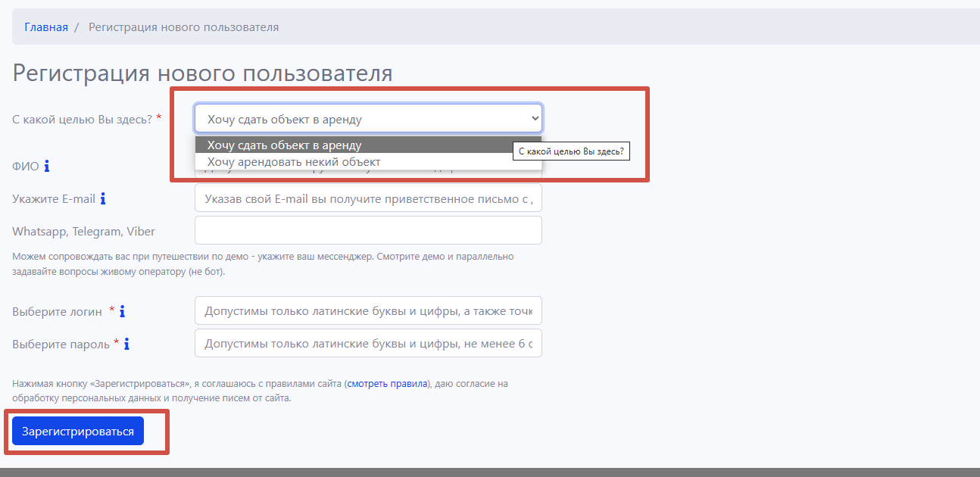Click into the login input field
This screenshot has width=980, height=477.
368,311
